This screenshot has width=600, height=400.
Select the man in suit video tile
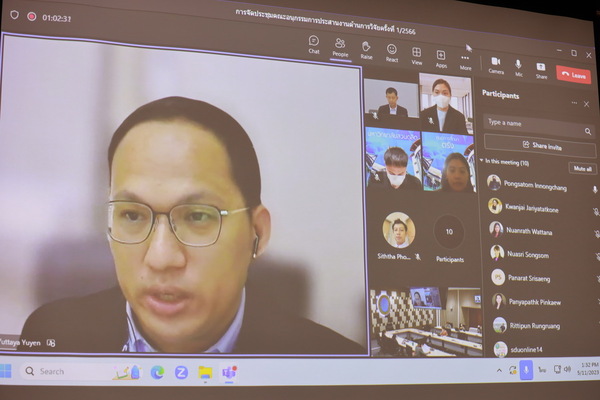point(391,99)
